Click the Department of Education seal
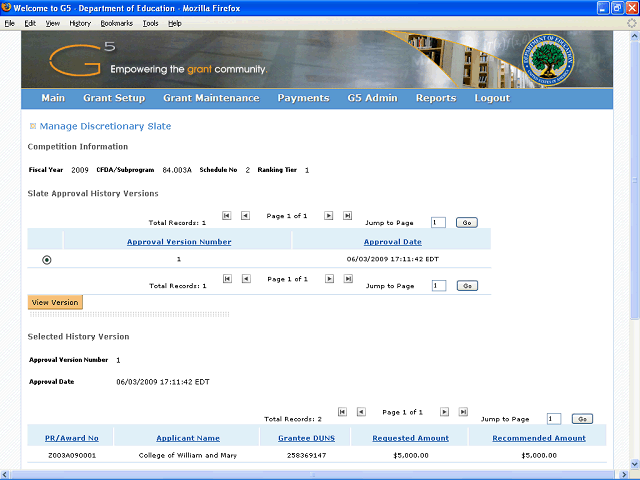 (548, 60)
